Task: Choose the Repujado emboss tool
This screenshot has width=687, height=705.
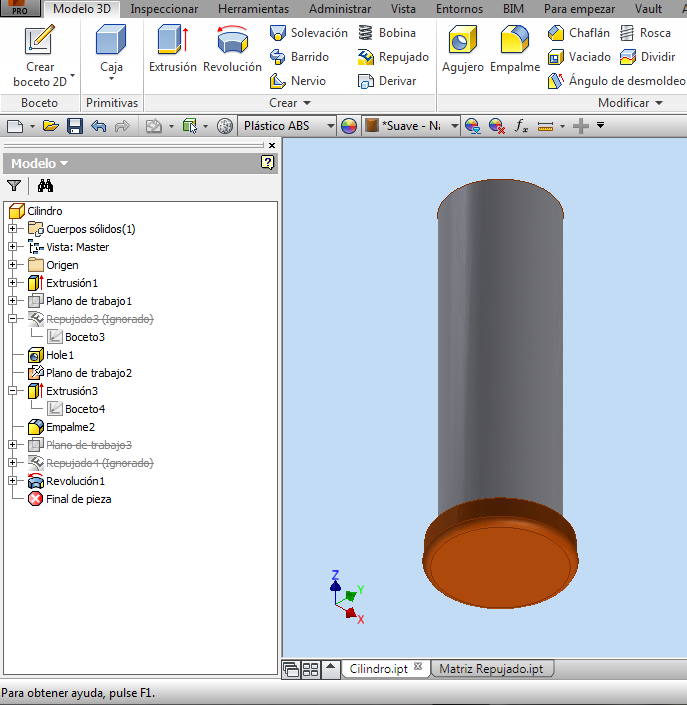Action: point(393,57)
